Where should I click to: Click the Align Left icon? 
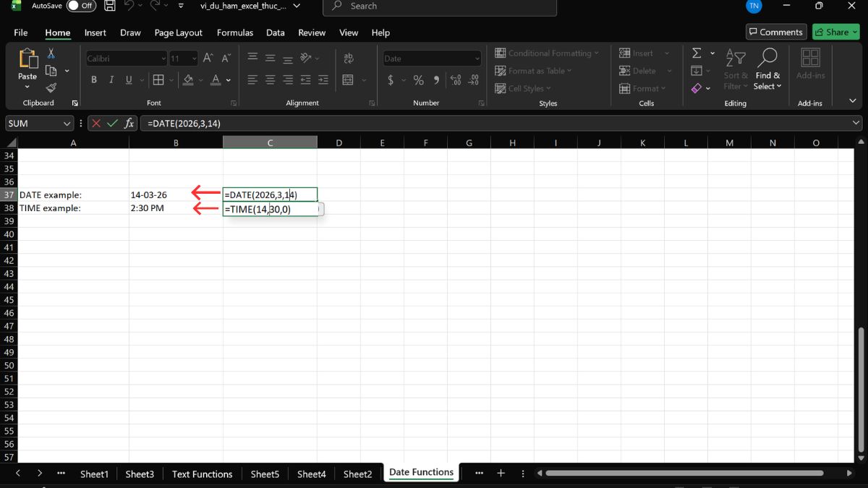pyautogui.click(x=252, y=80)
